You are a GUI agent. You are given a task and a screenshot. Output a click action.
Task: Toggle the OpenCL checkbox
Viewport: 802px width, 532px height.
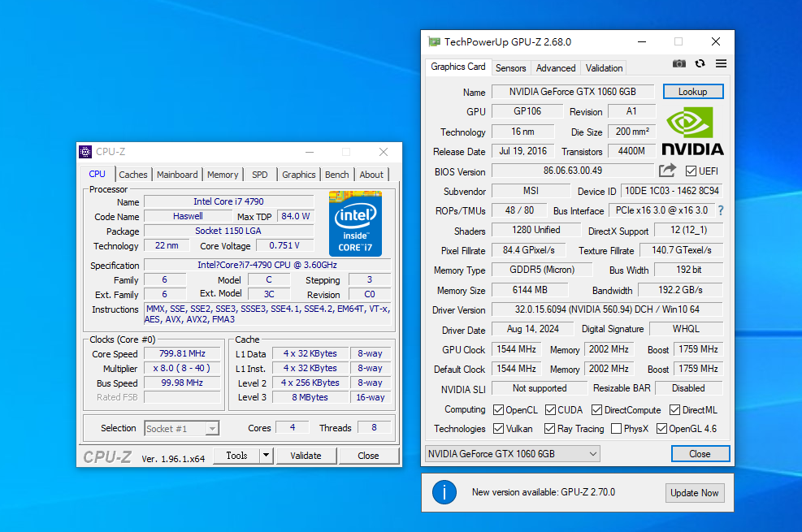pyautogui.click(x=498, y=410)
